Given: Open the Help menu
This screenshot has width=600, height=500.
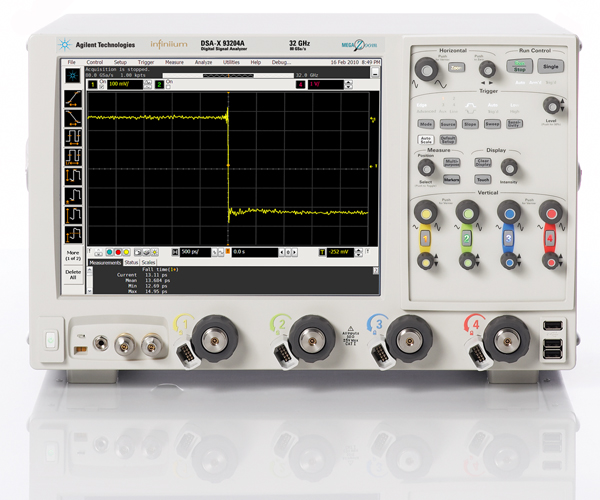Looking at the screenshot, I should coord(256,62).
